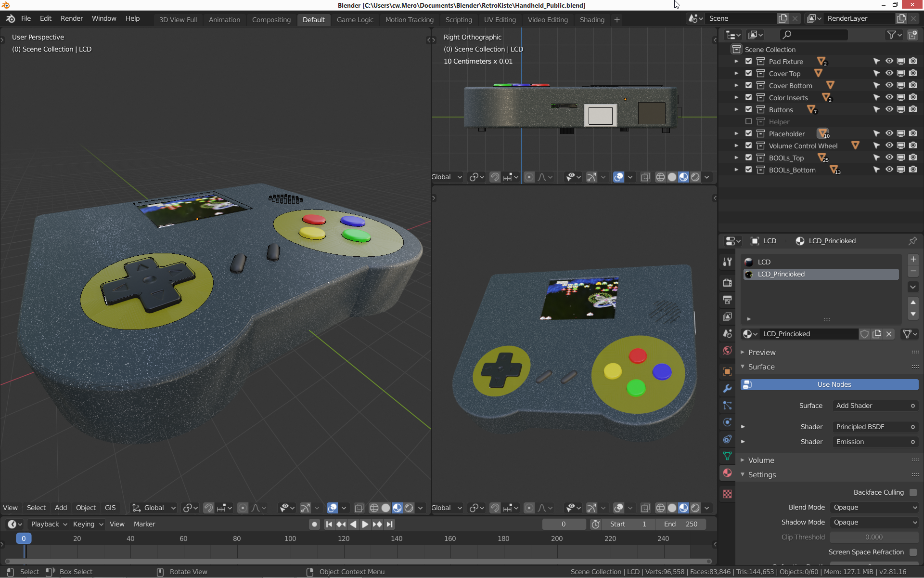Switch to the UV Editing workspace tab

(500, 20)
